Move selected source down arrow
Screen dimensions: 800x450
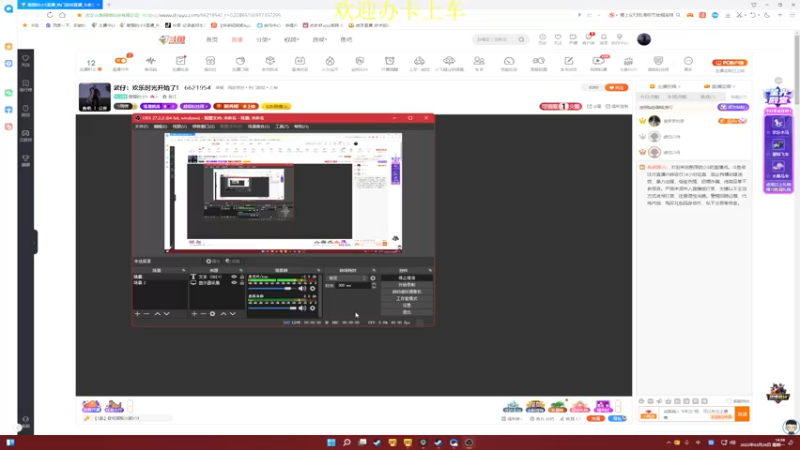click(x=233, y=314)
